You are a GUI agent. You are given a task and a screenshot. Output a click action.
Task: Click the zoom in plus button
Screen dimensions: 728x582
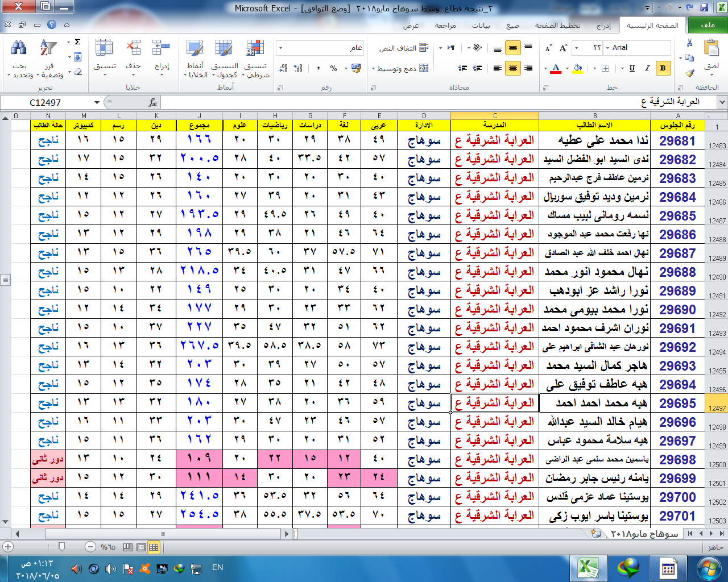[8, 547]
